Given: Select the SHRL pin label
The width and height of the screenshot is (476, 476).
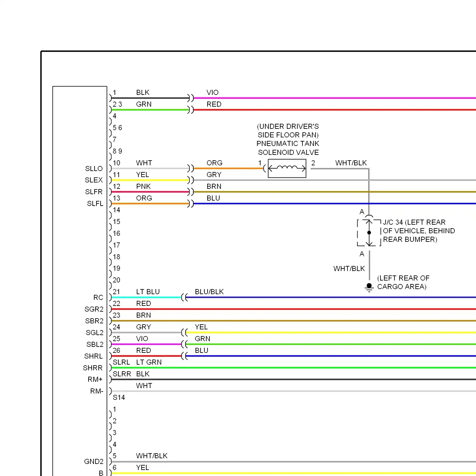Looking at the screenshot, I should click(x=93, y=356).
